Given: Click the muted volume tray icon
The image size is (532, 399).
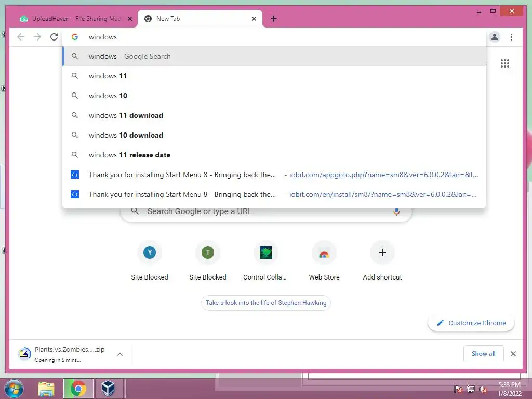Looking at the screenshot, I should (x=483, y=389).
